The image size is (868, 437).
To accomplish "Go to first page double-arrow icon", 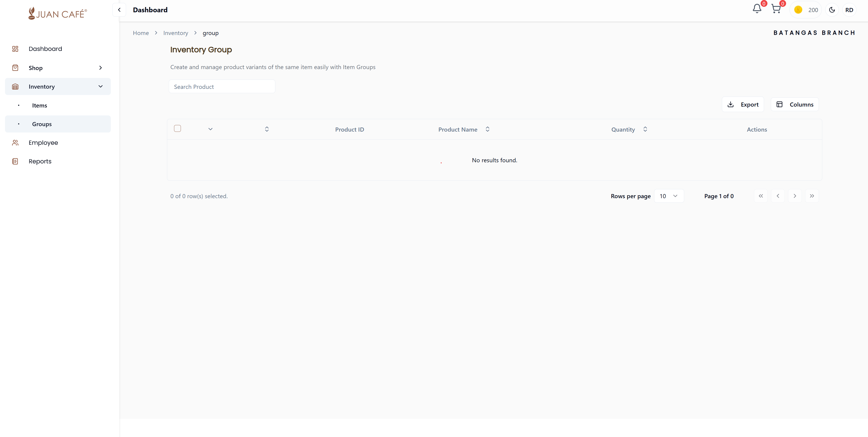I will click(761, 196).
